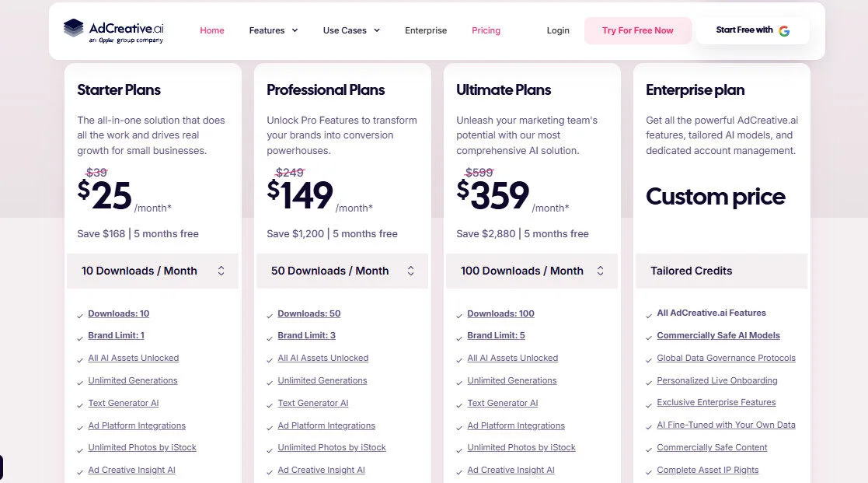Open the Features dropdown
Viewport: 868px width, 483px height.
(x=273, y=30)
